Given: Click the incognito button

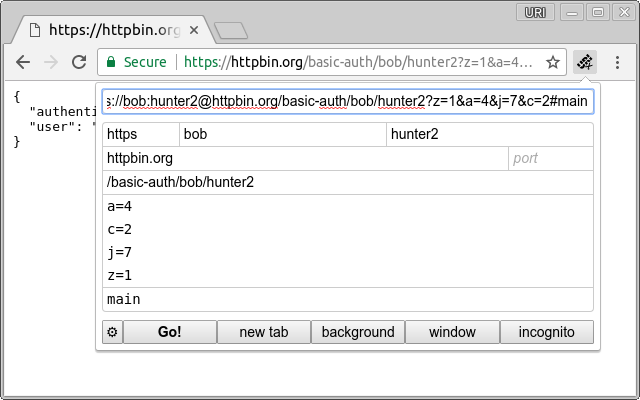Looking at the screenshot, I should point(547,332).
